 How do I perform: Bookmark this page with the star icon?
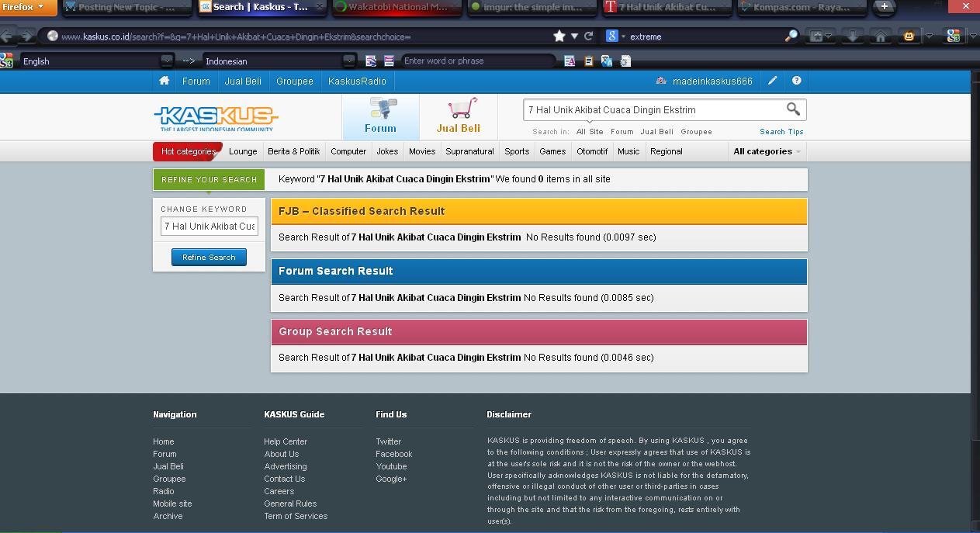tap(559, 36)
